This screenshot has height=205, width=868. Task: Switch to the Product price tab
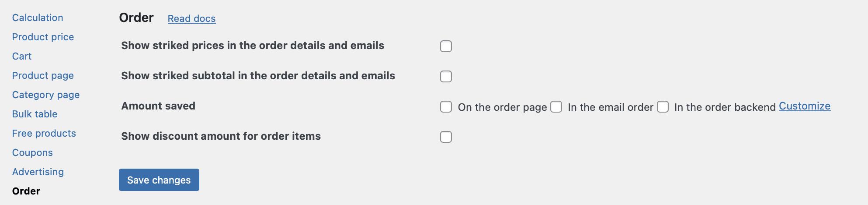click(x=43, y=37)
